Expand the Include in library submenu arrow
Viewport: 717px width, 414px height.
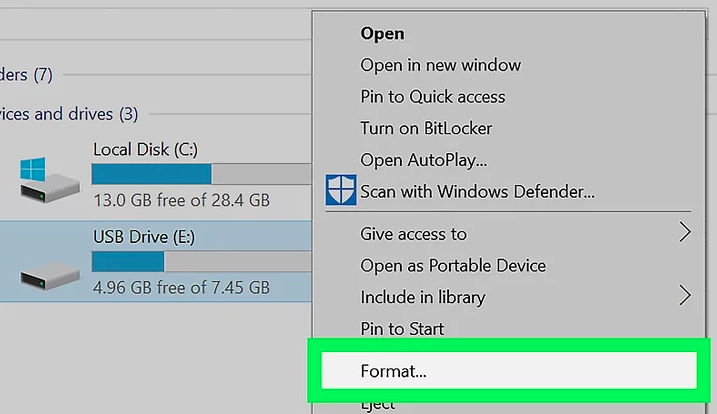coord(685,296)
